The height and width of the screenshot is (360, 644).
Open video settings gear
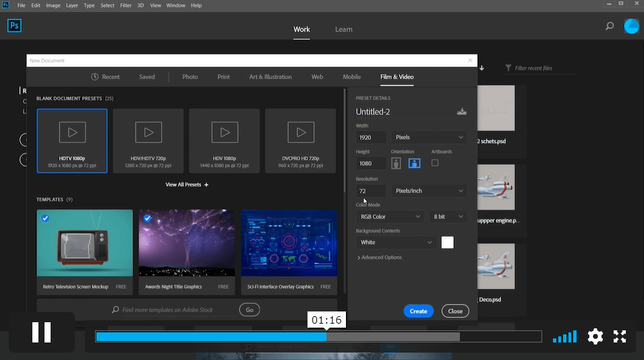[x=595, y=336]
